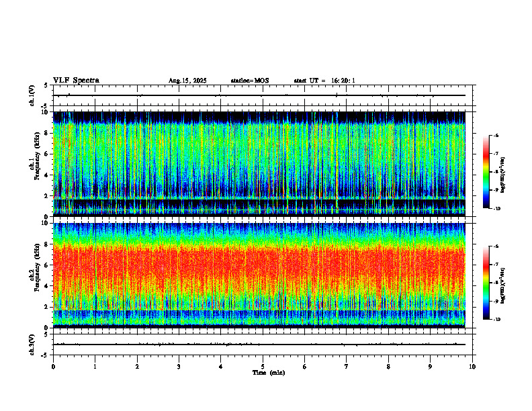Click the ch.2 spectrogram color scale bar
The height and width of the screenshot is (411, 532).
(x=486, y=283)
